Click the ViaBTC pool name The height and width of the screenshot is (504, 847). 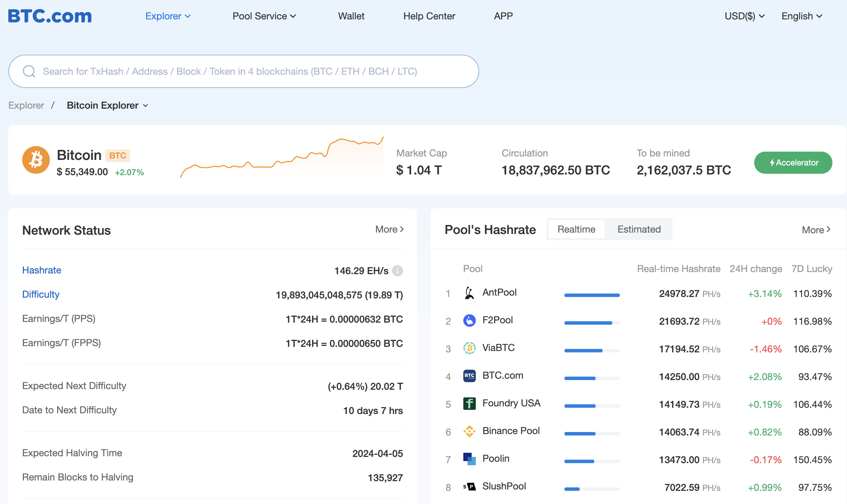coord(498,348)
